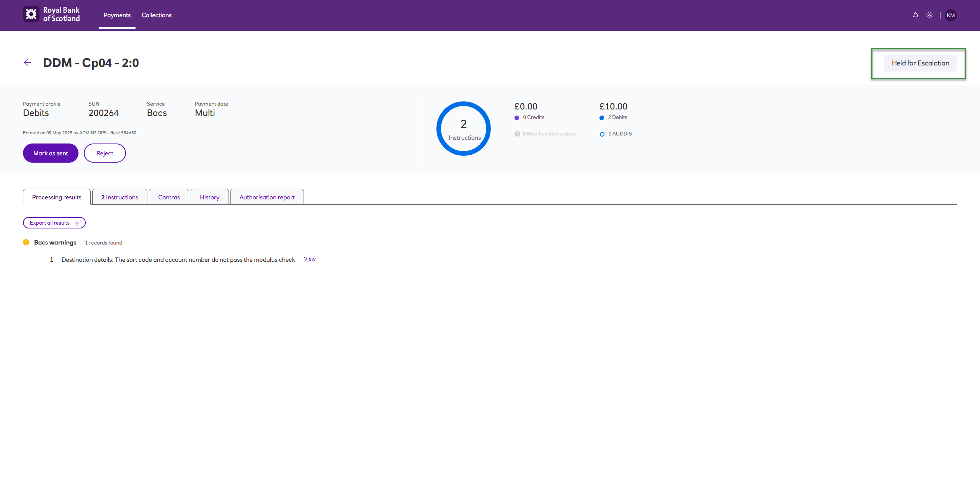Open the notifications bell
This screenshot has height=499, width=980.
[x=915, y=15]
